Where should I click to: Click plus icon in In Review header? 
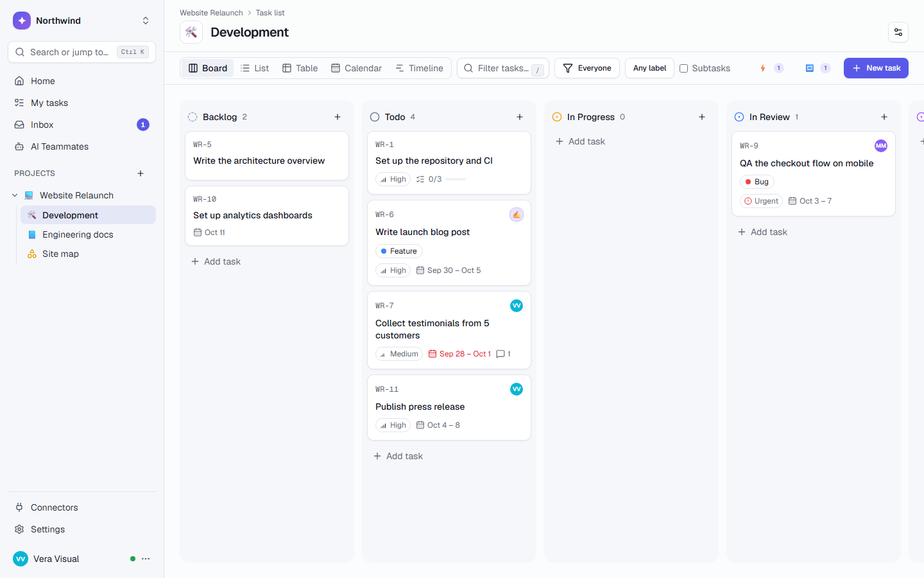pos(884,117)
